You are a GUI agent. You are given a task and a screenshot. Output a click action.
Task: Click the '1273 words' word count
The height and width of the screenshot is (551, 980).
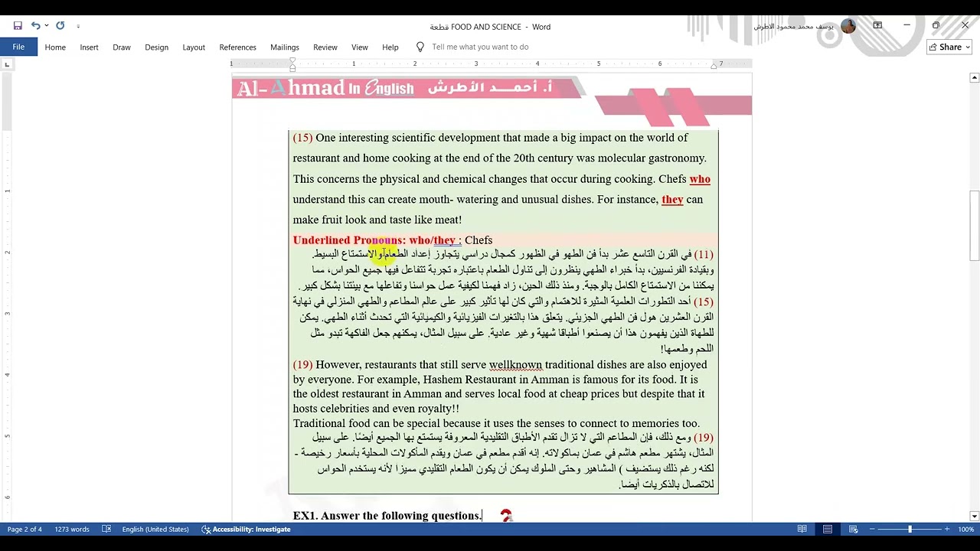[x=72, y=529]
